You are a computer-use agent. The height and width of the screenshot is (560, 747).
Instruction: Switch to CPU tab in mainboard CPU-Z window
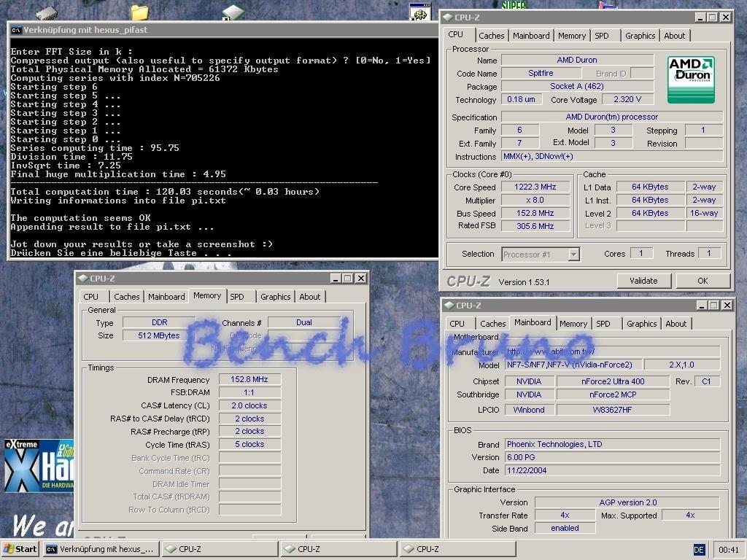click(457, 324)
